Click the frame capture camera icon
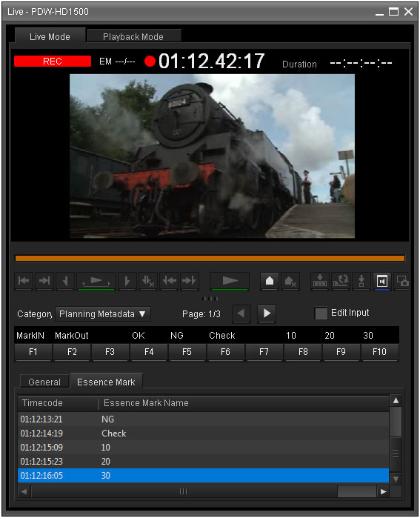Screen dimensions: 420x518 coord(402,281)
